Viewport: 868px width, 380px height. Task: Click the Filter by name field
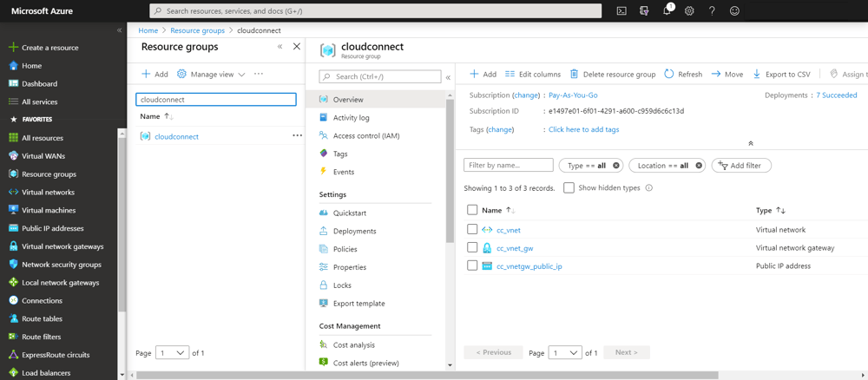[x=508, y=165]
